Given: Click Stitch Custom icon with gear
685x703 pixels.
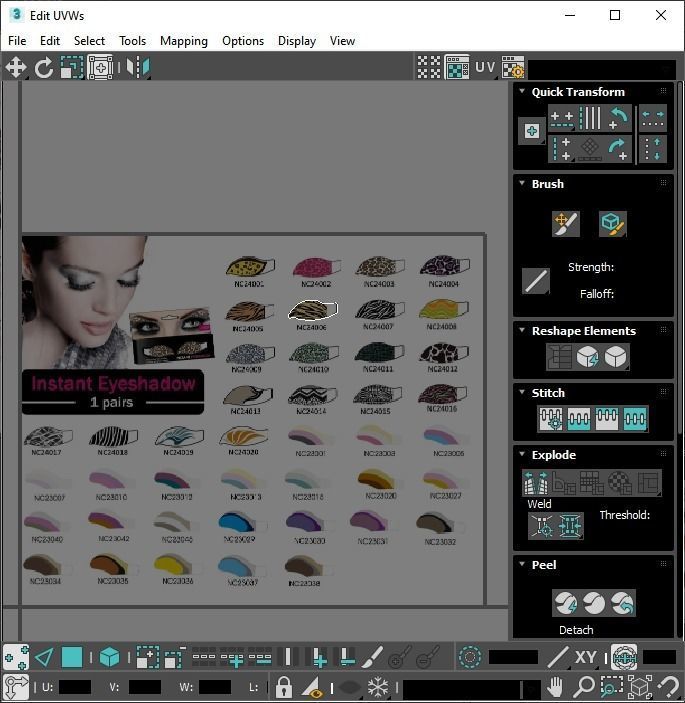Looking at the screenshot, I should pos(551,419).
